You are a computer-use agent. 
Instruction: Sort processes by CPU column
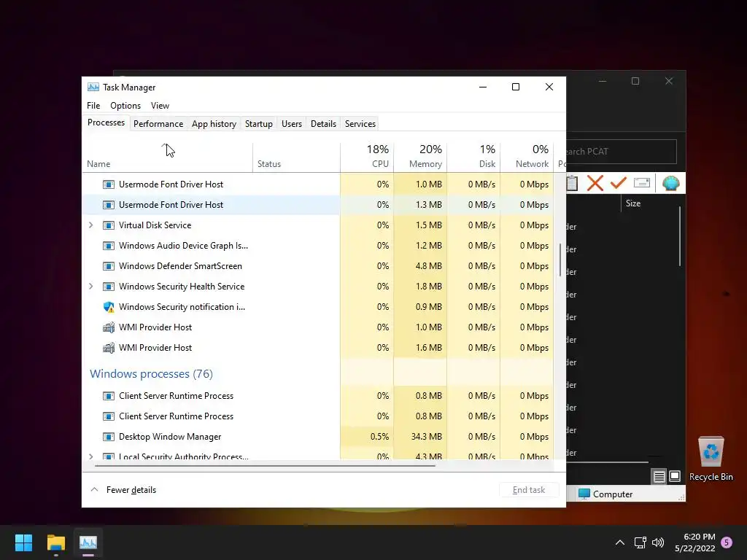click(367, 157)
